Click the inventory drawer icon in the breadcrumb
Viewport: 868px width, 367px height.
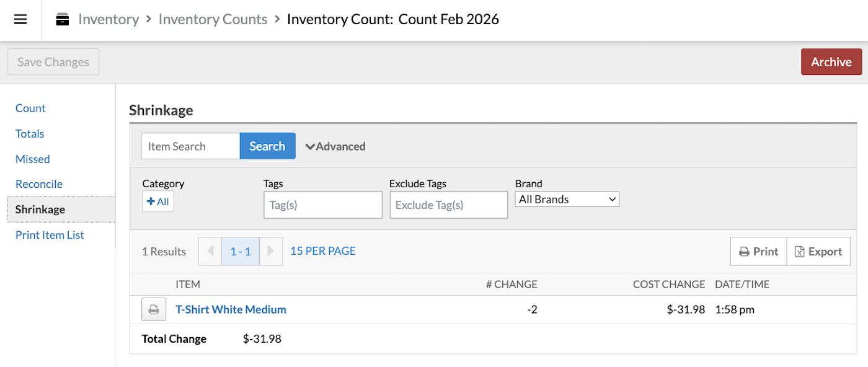[x=62, y=19]
